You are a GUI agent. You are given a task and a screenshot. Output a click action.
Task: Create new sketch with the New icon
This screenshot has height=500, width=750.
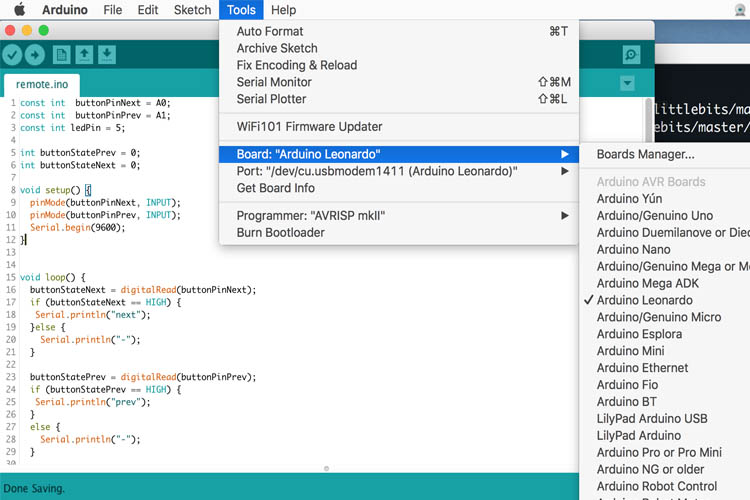pyautogui.click(x=61, y=55)
